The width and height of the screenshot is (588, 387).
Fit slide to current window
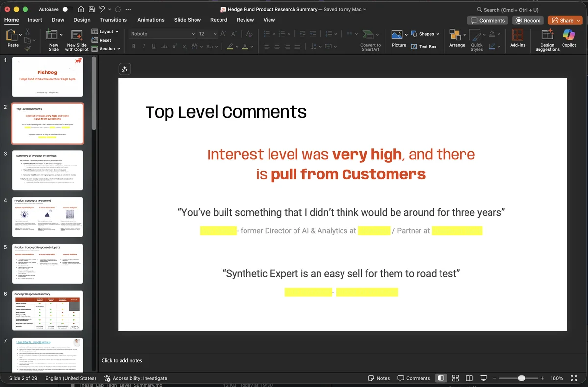pos(574,378)
